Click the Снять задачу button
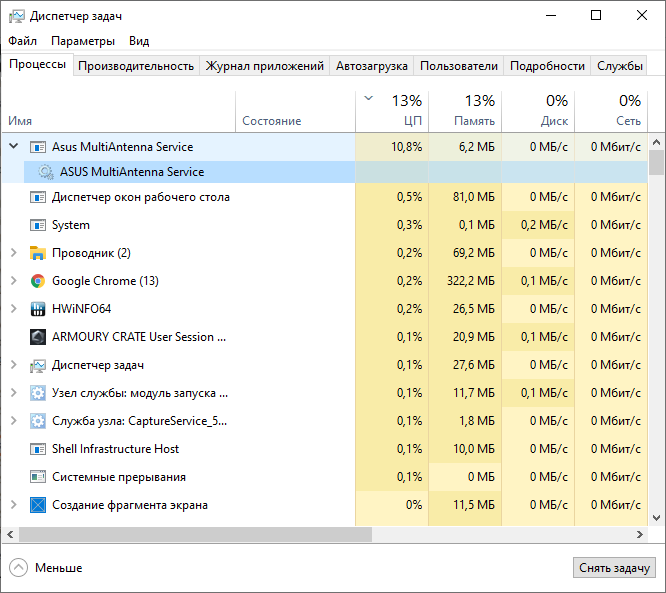 point(614,568)
